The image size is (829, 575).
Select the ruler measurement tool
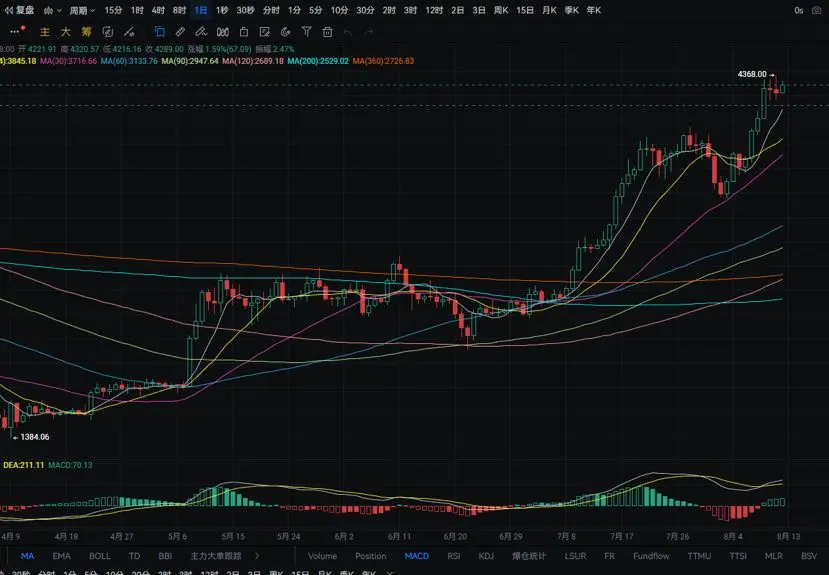point(180,32)
